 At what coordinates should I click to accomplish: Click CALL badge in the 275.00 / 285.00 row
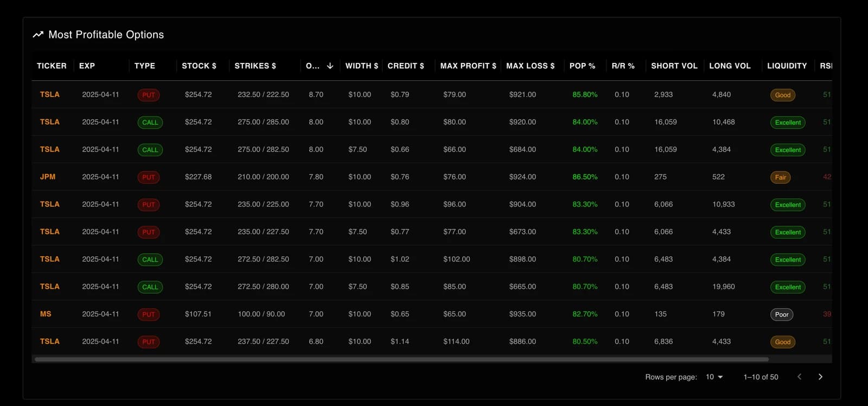tap(150, 123)
